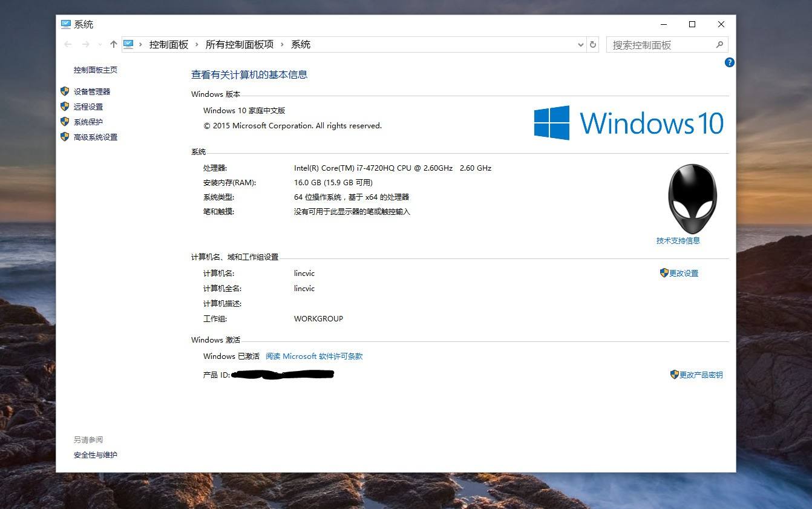Click shield icon beside 远程设置
This screenshot has width=812, height=509.
click(x=65, y=107)
